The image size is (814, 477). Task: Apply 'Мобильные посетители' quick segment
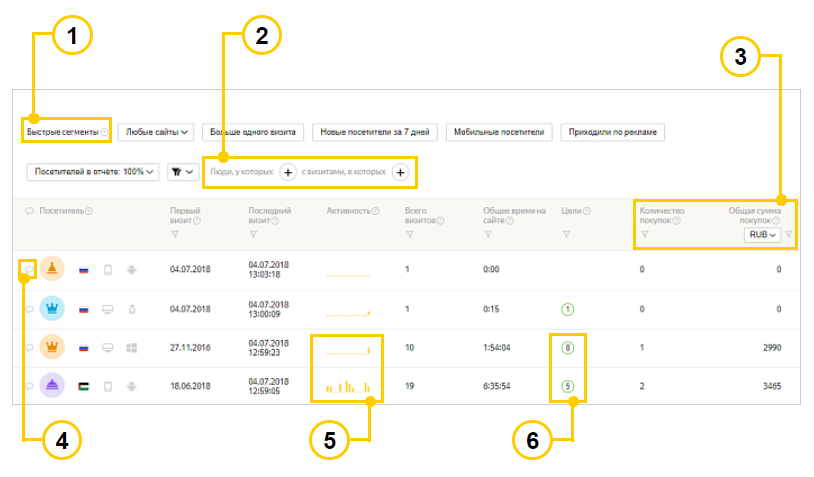[498, 132]
